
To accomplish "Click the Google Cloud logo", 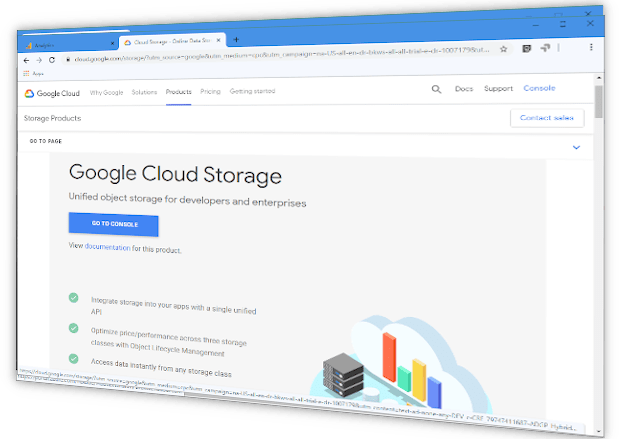I will click(52, 94).
